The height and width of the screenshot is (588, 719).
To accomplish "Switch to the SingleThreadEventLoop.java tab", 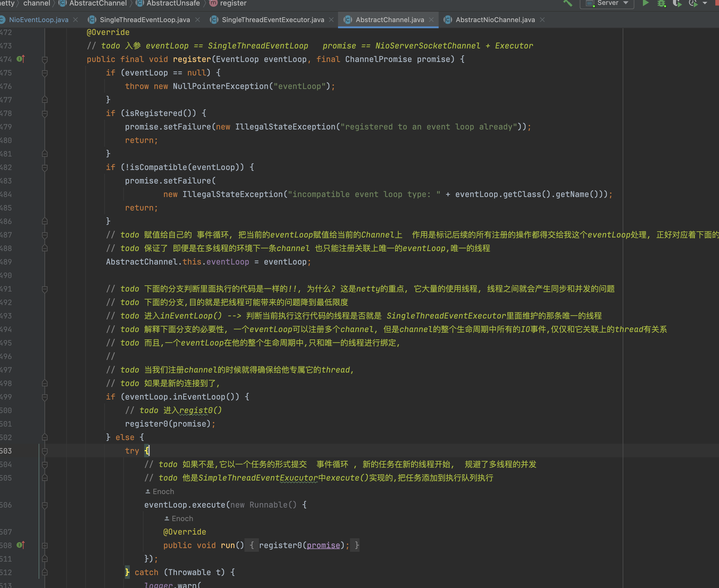I will (144, 20).
